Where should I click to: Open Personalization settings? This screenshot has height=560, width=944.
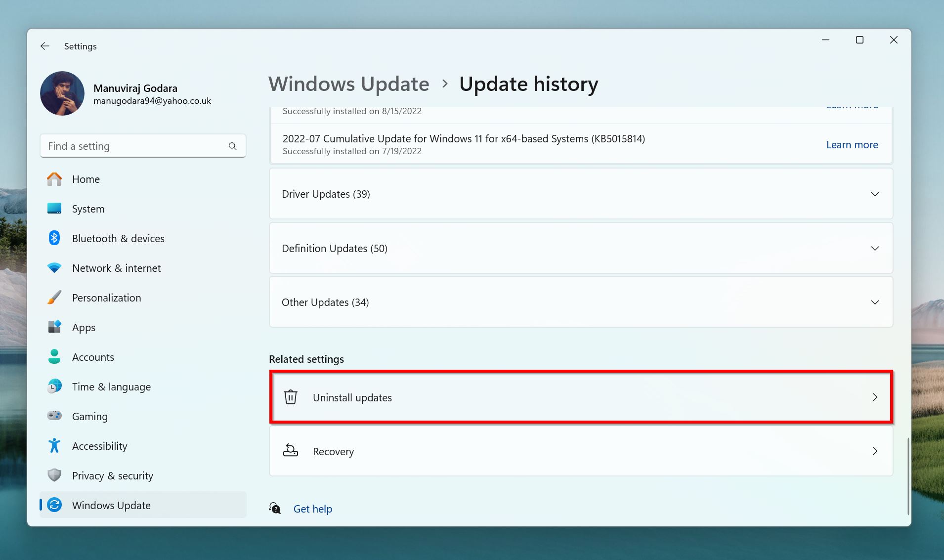[x=143, y=298]
